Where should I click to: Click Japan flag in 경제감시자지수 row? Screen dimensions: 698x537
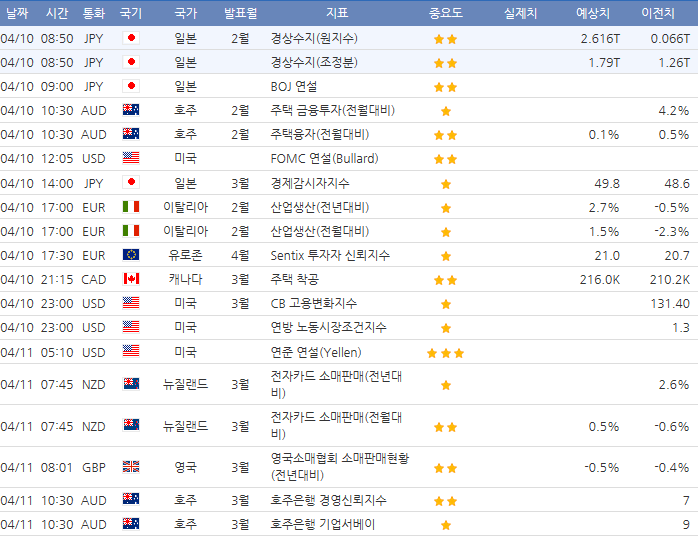click(131, 182)
